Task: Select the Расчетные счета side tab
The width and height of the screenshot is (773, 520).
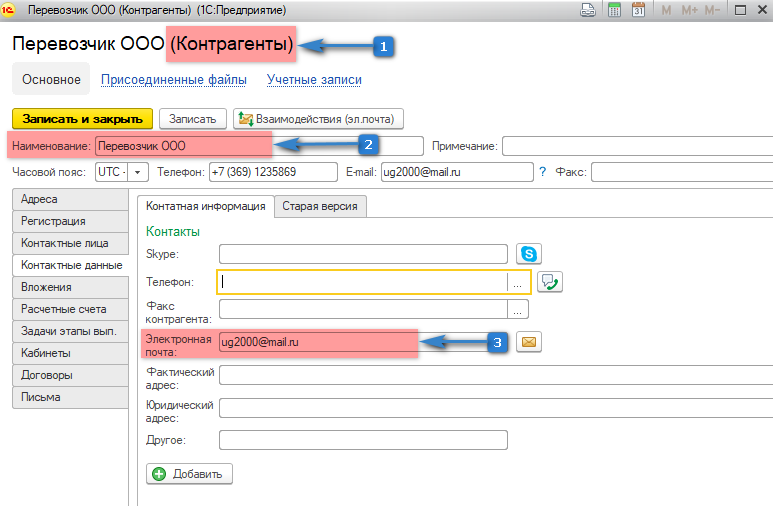Action: [64, 309]
